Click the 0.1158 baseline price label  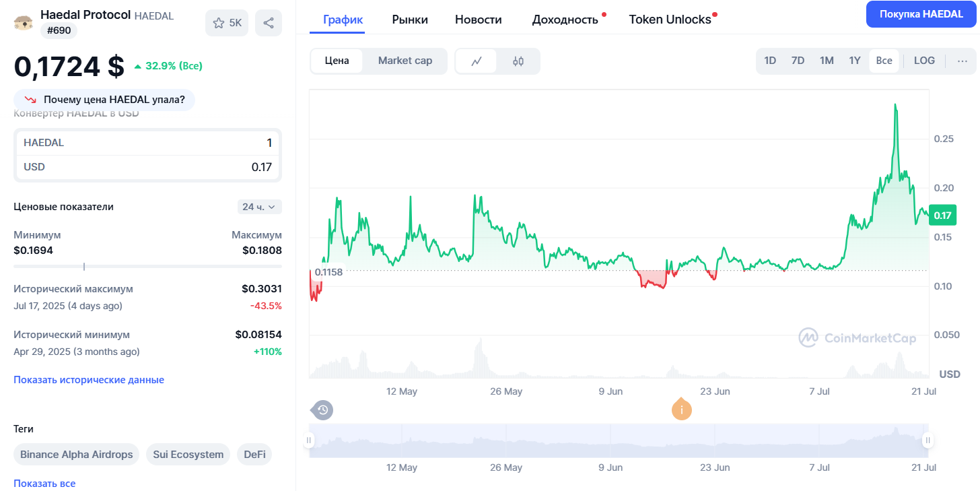coord(329,272)
